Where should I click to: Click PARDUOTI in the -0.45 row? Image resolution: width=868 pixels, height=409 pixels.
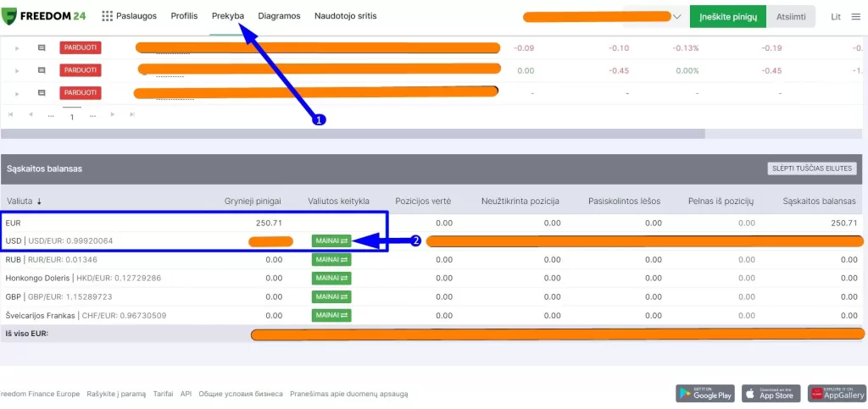pos(81,70)
